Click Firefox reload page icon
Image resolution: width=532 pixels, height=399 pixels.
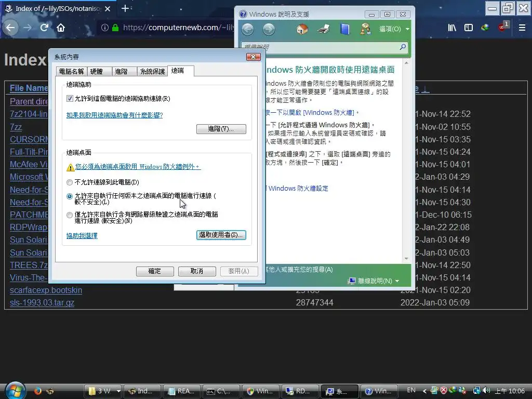click(x=44, y=28)
